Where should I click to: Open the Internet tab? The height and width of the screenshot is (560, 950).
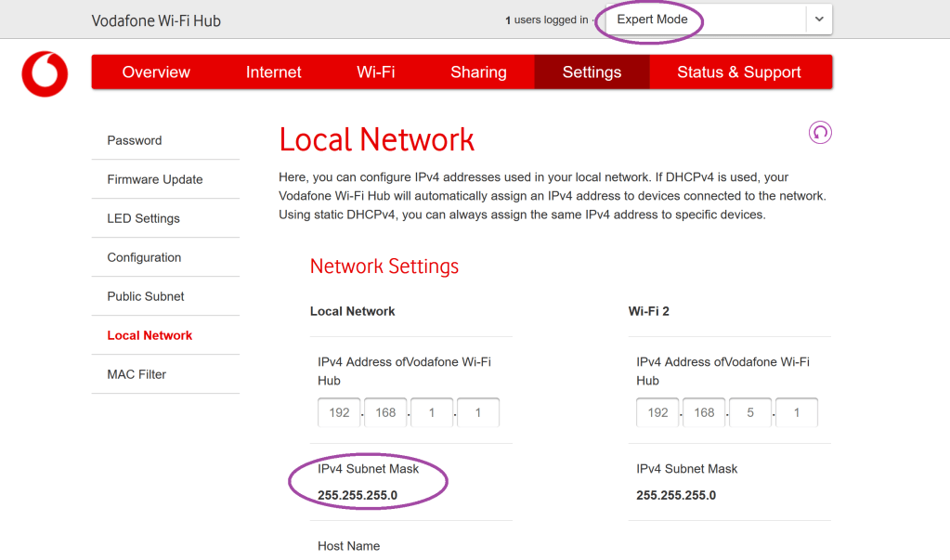273,72
